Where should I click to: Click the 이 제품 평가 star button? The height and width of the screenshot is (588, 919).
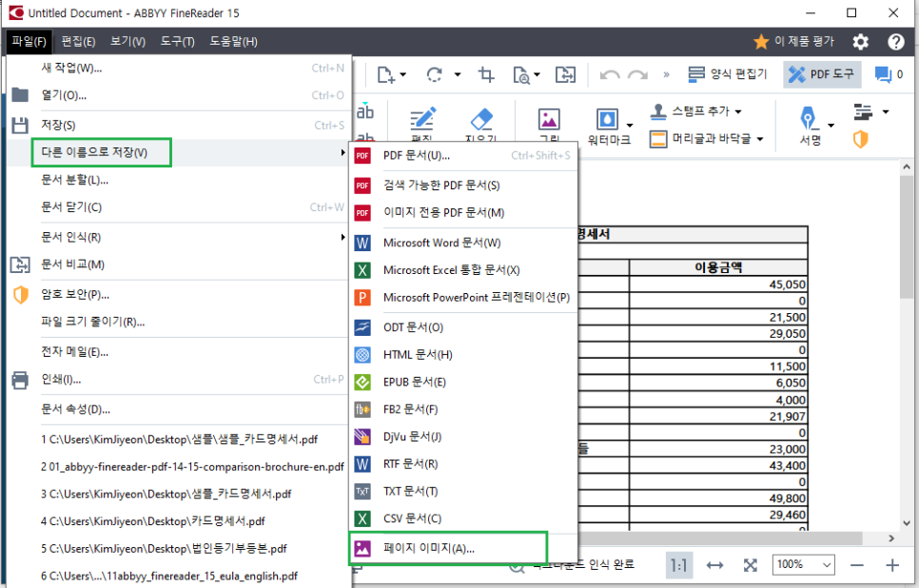point(794,42)
